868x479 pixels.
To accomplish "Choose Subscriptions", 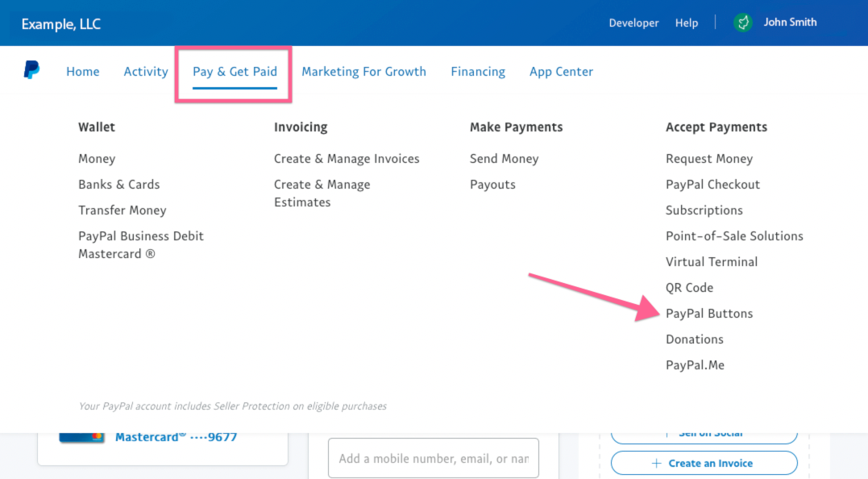I will pos(704,210).
